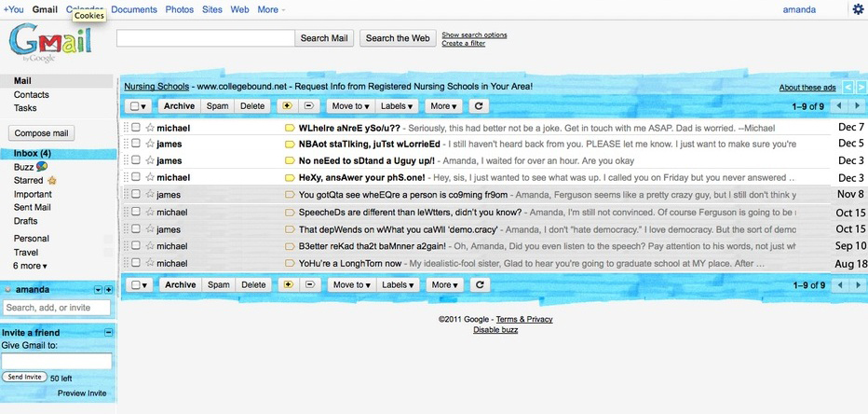Click top toolbar Archive button
Viewport: 868px width, 414px height.
(x=180, y=106)
